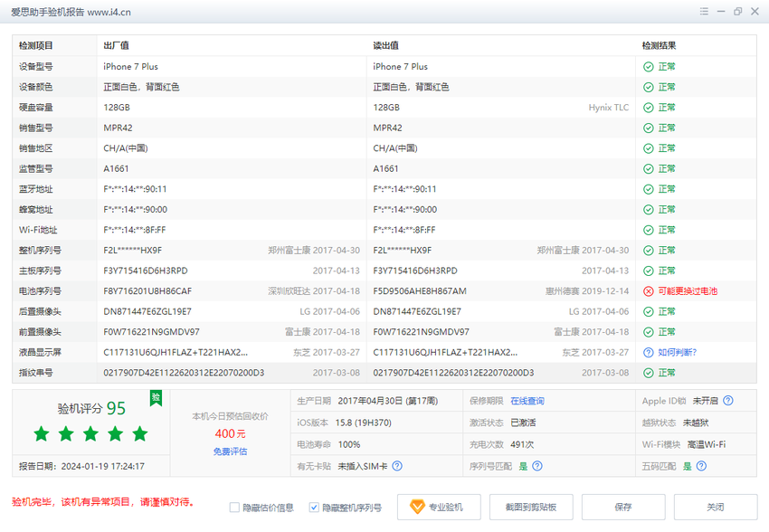
Task: Click the green check icon for 蓝牙地址
Action: [x=649, y=189]
